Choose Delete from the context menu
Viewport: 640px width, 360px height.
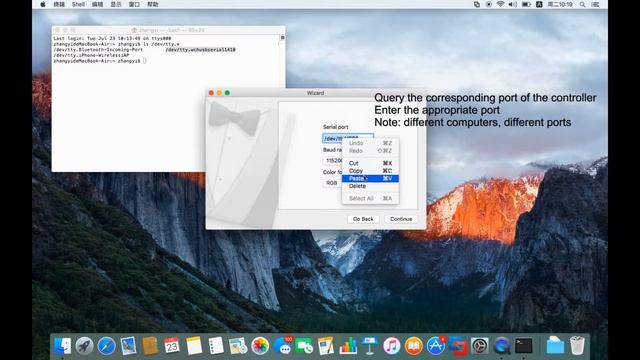tap(370, 186)
